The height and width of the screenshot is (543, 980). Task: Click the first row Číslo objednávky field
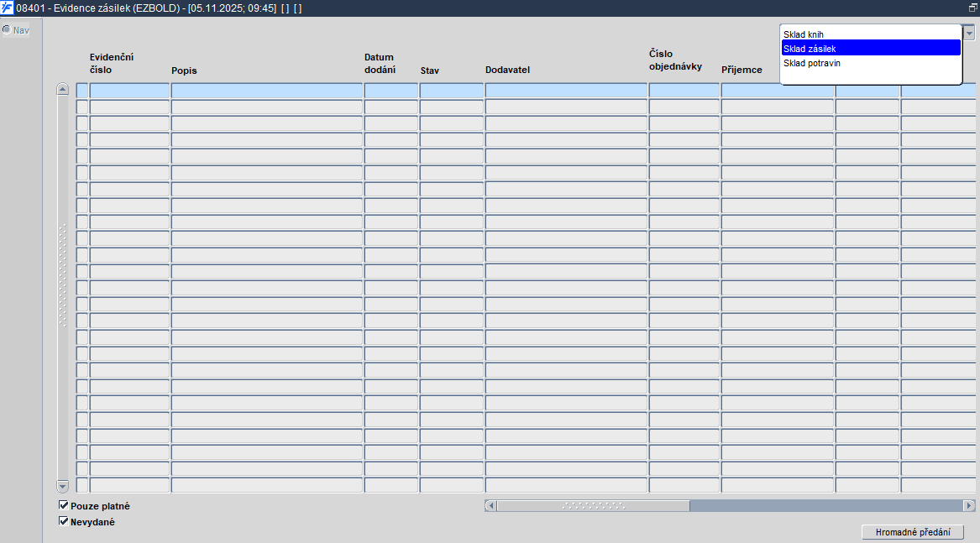click(684, 91)
